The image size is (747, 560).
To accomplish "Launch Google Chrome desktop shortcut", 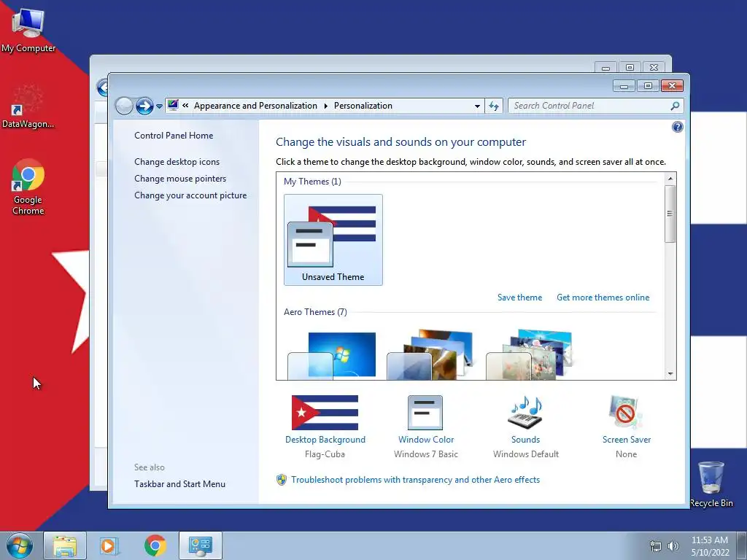I will point(28,187).
